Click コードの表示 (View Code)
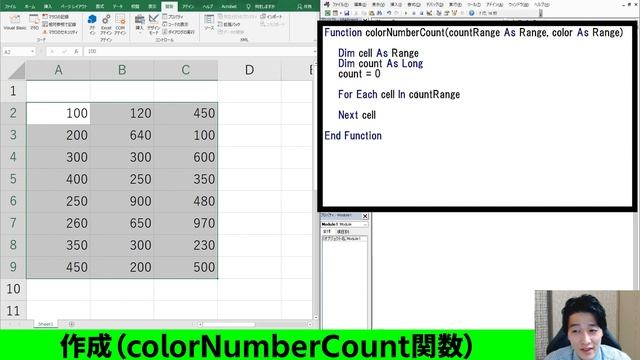Image resolution: width=640 pixels, height=360 pixels. point(176,24)
